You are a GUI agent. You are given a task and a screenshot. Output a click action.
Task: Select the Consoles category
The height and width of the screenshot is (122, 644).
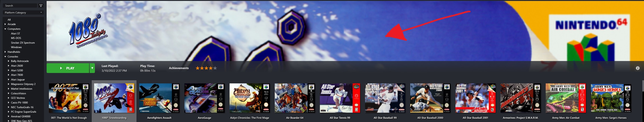click(13, 57)
